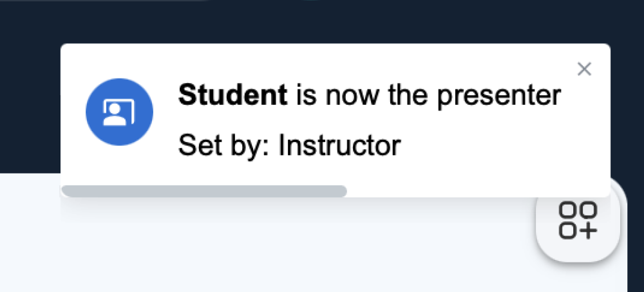Click the gray notification timer progress bar
The height and width of the screenshot is (292, 644).
pos(204,191)
